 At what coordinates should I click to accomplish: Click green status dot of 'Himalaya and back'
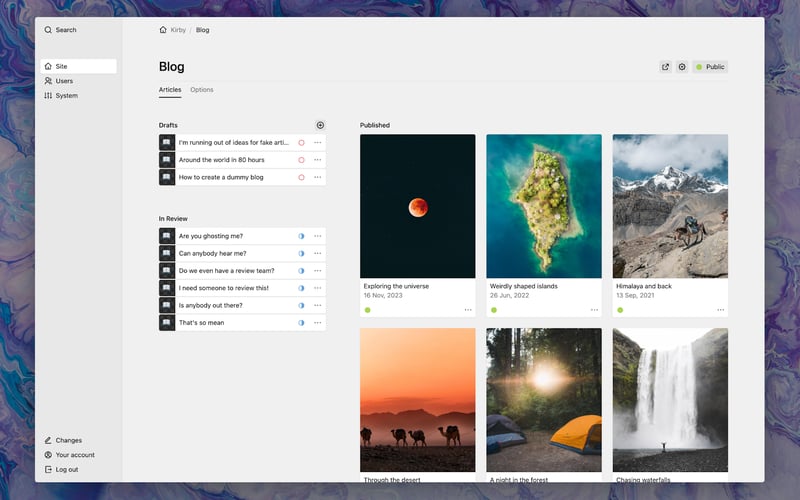tap(620, 310)
